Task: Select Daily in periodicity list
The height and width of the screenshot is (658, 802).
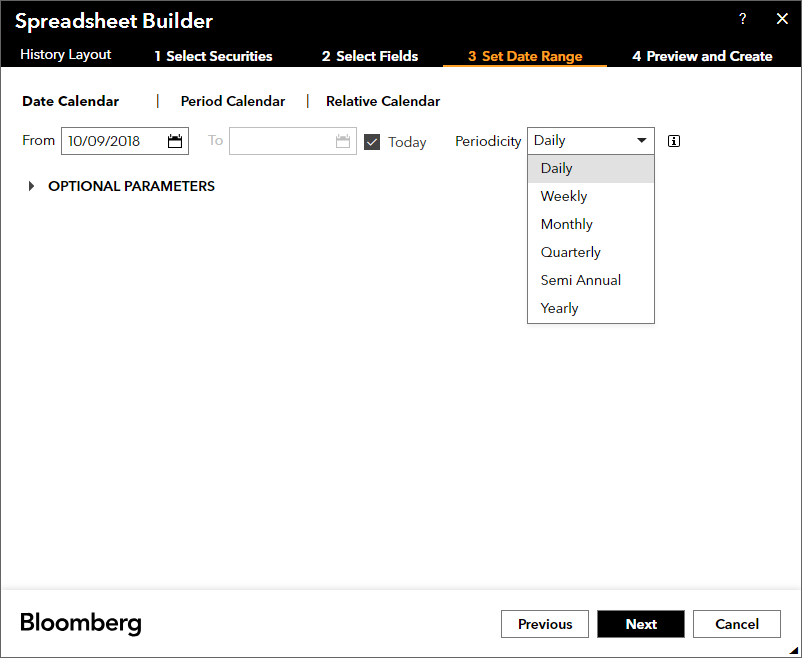Action: (591, 168)
